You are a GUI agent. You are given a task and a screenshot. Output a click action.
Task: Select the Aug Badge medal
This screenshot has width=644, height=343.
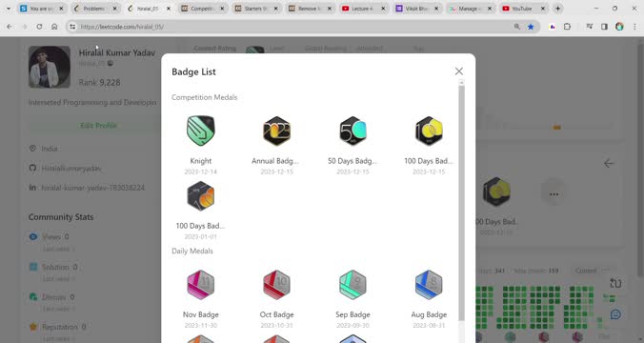point(429,284)
